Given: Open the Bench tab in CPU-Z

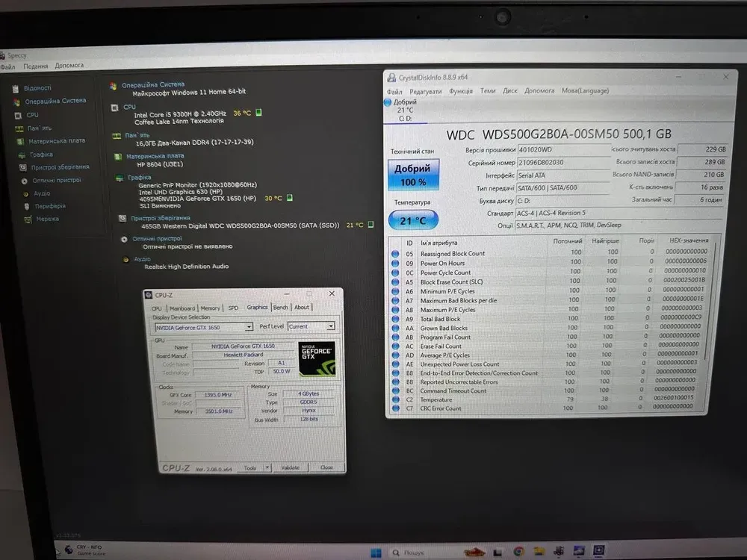Looking at the screenshot, I should pyautogui.click(x=280, y=308).
